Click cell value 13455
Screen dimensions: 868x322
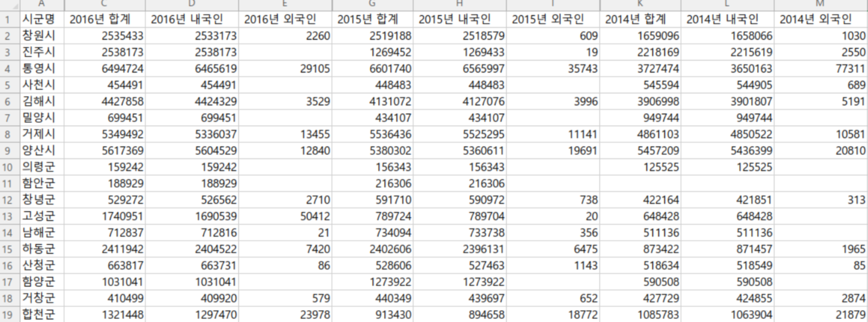(x=285, y=134)
